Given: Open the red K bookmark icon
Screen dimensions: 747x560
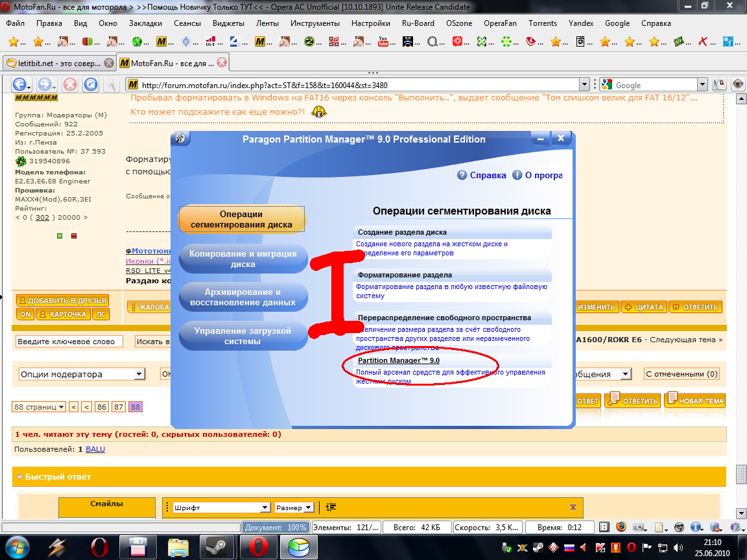Looking at the screenshot, I should tap(703, 42).
